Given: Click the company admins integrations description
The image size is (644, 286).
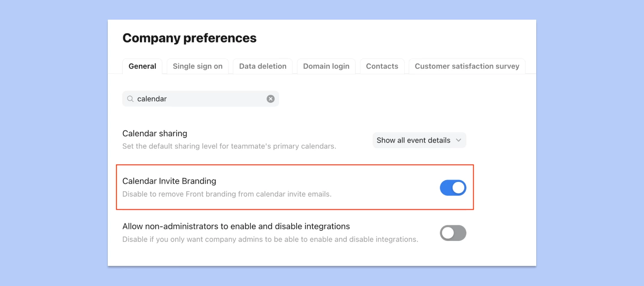Looking at the screenshot, I should tap(270, 239).
